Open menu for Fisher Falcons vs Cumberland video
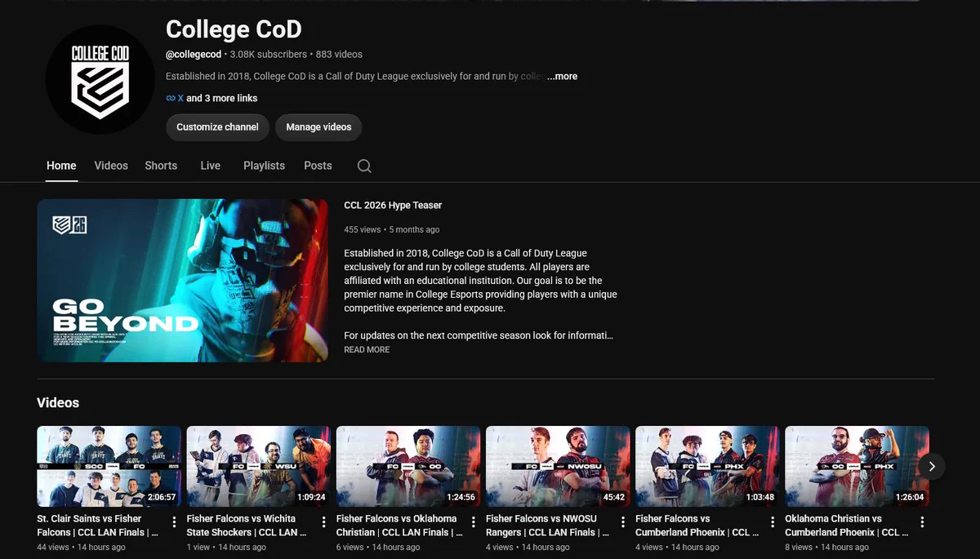The height and width of the screenshot is (559, 980). click(x=772, y=522)
